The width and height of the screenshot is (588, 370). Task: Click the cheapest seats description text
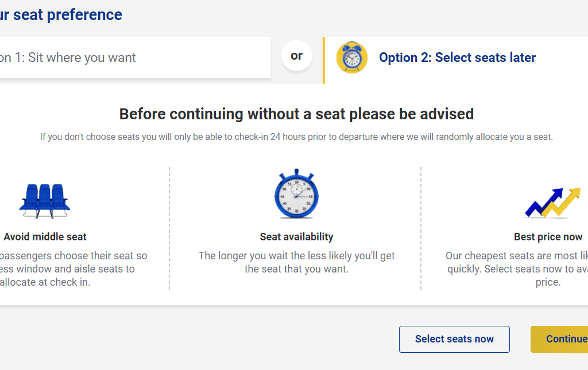tap(517, 269)
